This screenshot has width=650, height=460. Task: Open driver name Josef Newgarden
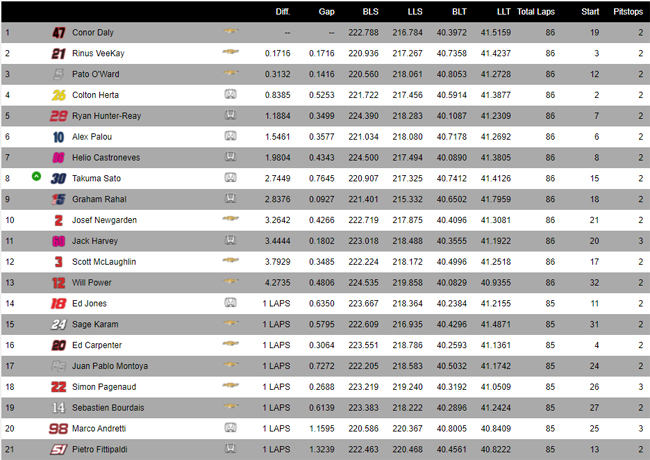click(104, 220)
